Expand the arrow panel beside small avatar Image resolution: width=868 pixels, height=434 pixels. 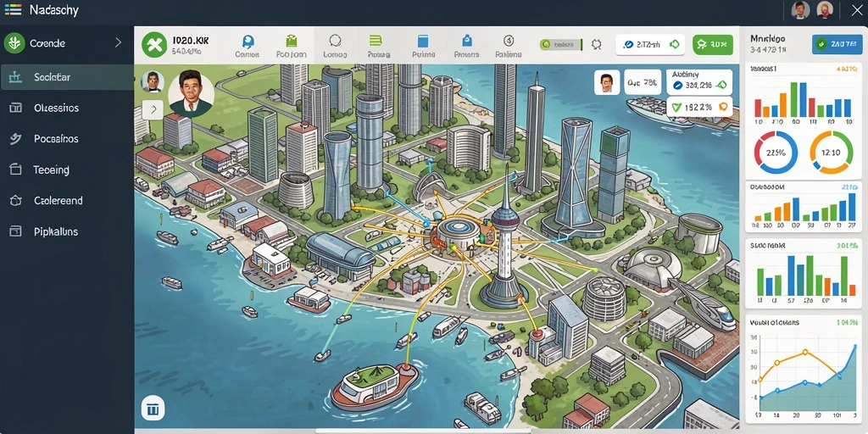153,109
